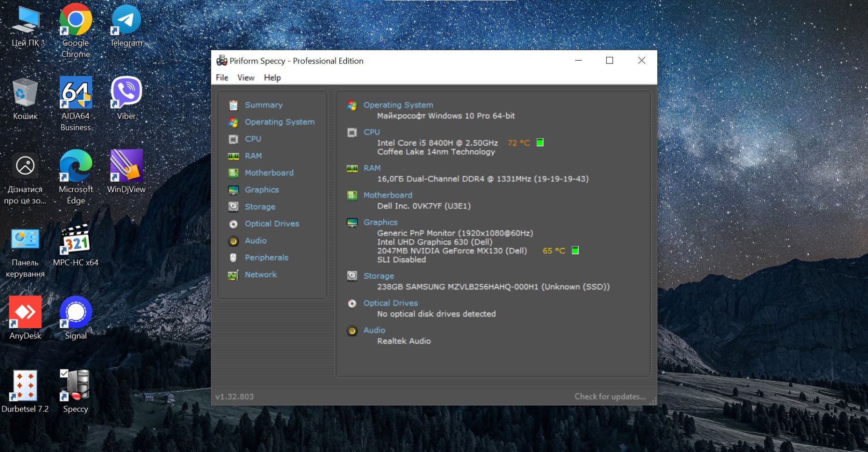Click the 72 °C CPU temperature value
868x452 pixels.
[519, 143]
